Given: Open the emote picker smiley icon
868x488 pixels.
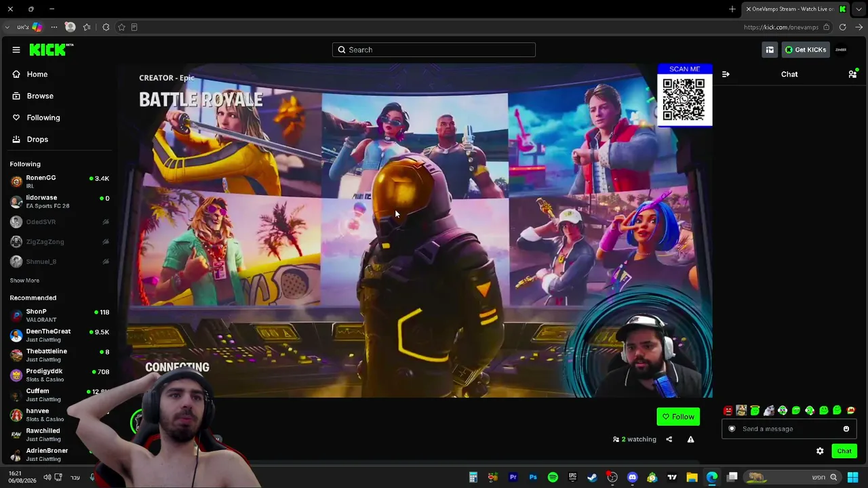Looking at the screenshot, I should coord(846,429).
